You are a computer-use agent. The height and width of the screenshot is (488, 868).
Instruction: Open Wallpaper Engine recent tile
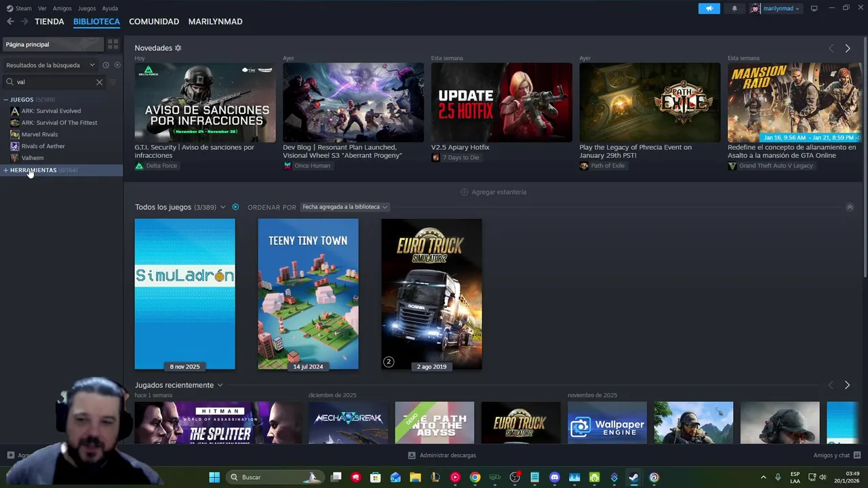[607, 423]
